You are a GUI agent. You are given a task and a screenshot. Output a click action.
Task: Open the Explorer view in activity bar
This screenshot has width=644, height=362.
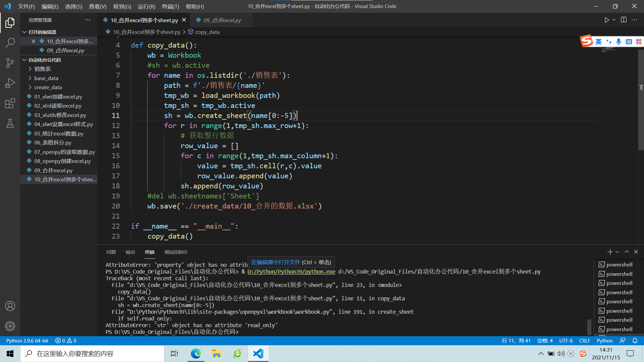10,23
